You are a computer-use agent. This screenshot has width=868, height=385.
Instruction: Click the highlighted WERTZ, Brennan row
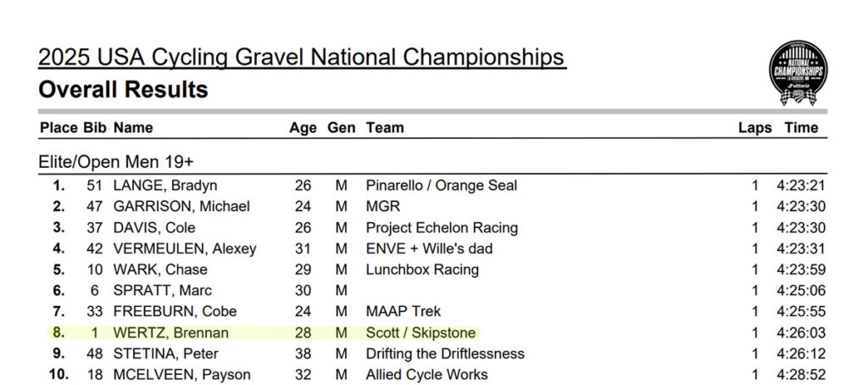click(433, 333)
